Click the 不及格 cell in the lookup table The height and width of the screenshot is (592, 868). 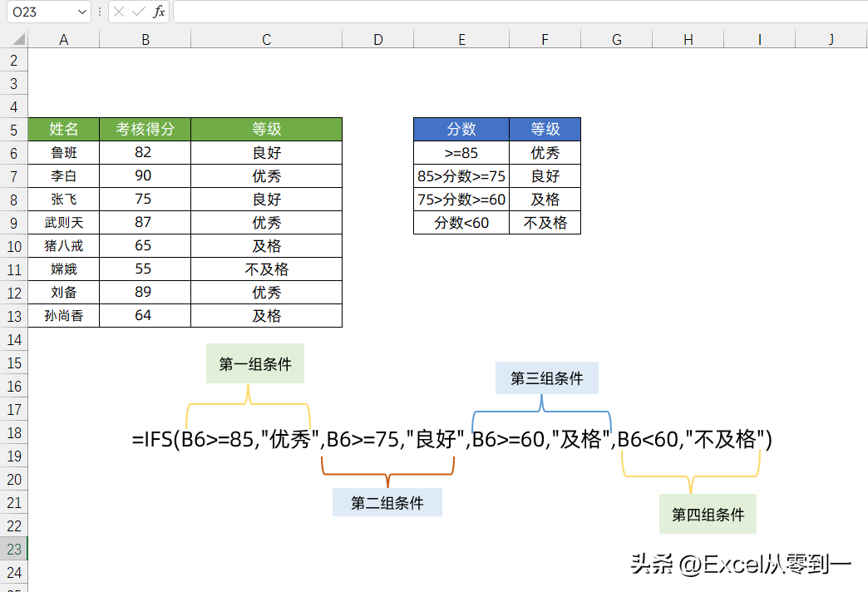point(545,222)
